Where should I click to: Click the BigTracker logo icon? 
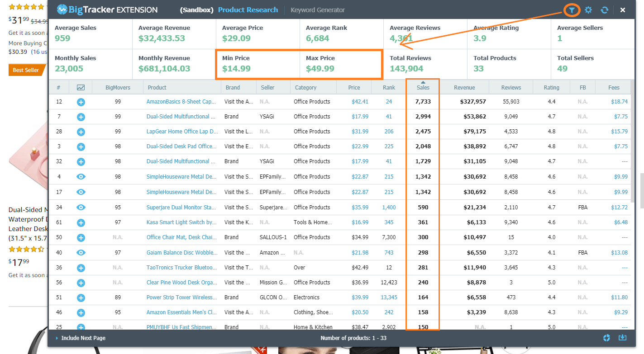pos(62,9)
